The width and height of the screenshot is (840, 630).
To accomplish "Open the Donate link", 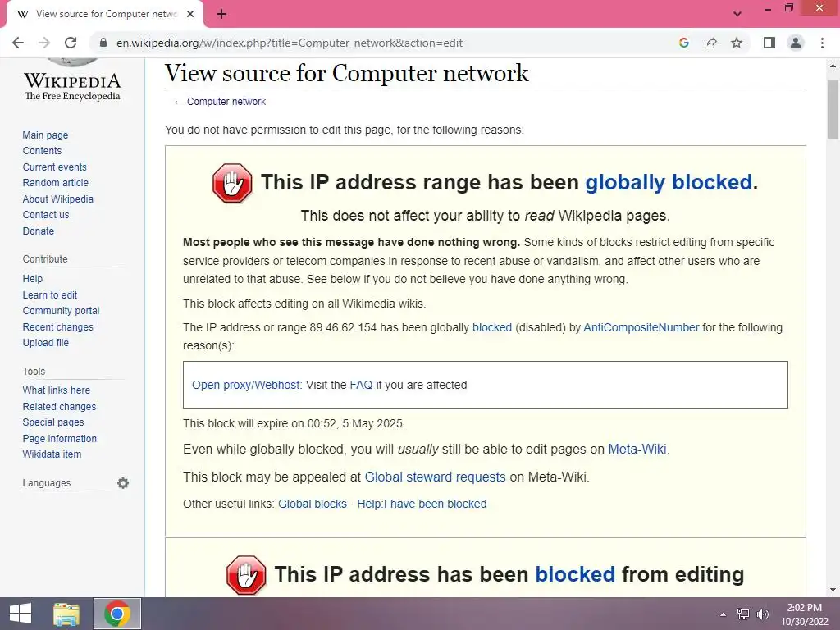I will pos(38,231).
